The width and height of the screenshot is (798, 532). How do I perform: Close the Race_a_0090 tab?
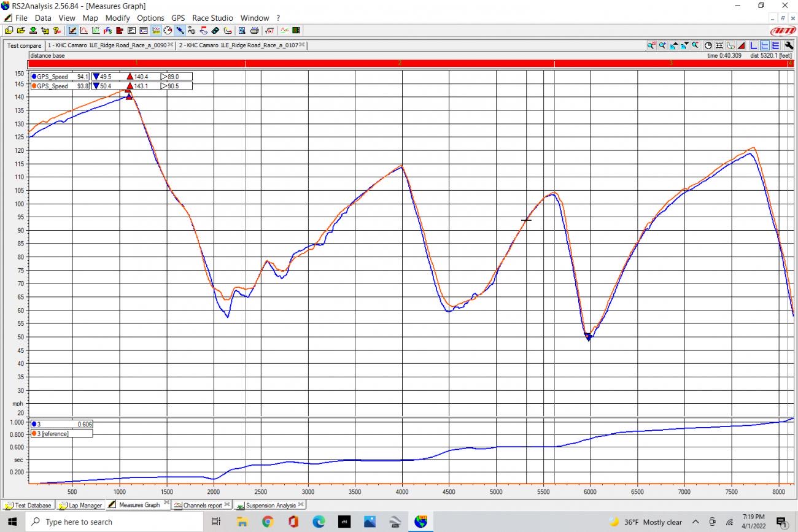tap(171, 45)
